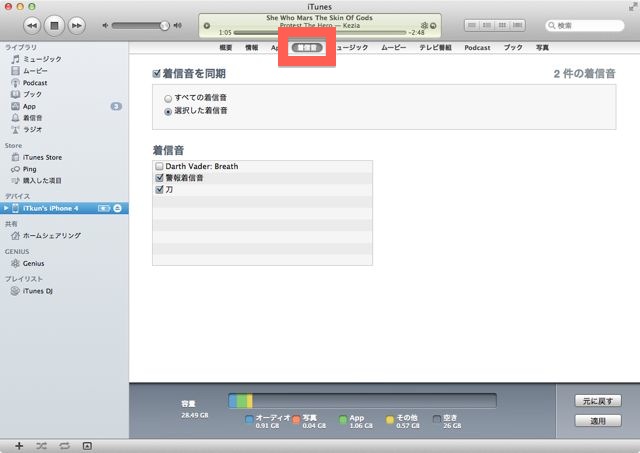
Task: Show artwork viewer icon at bottom
Action: coord(87,446)
